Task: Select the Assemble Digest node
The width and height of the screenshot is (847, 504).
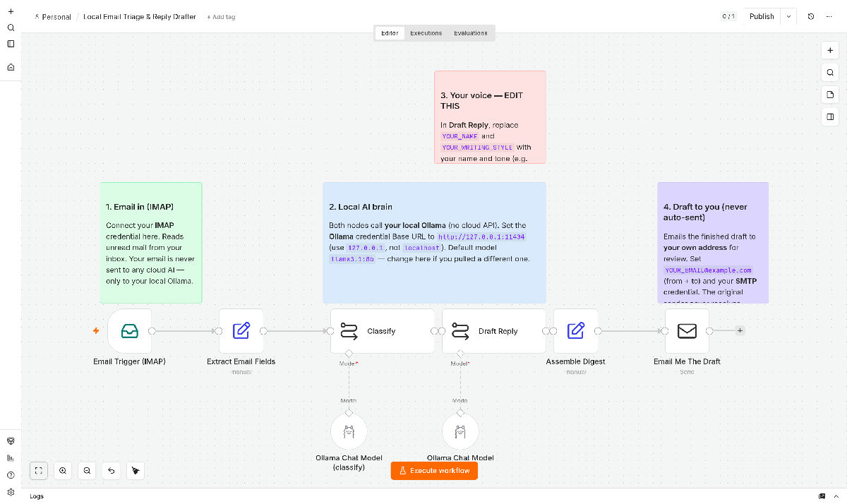Action: coord(576,331)
